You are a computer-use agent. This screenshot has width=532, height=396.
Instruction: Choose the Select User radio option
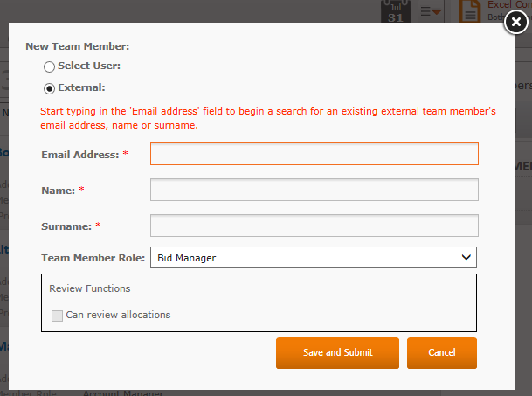pos(49,66)
